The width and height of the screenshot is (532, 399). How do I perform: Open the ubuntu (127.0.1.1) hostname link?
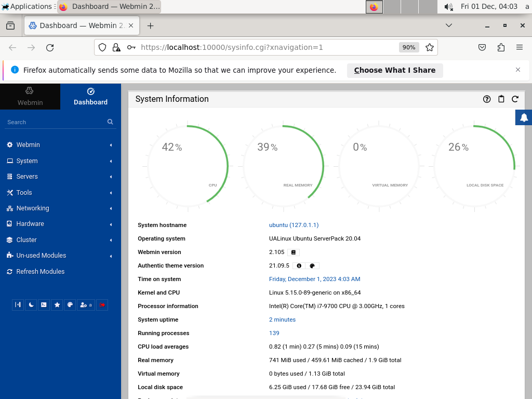tap(294, 225)
